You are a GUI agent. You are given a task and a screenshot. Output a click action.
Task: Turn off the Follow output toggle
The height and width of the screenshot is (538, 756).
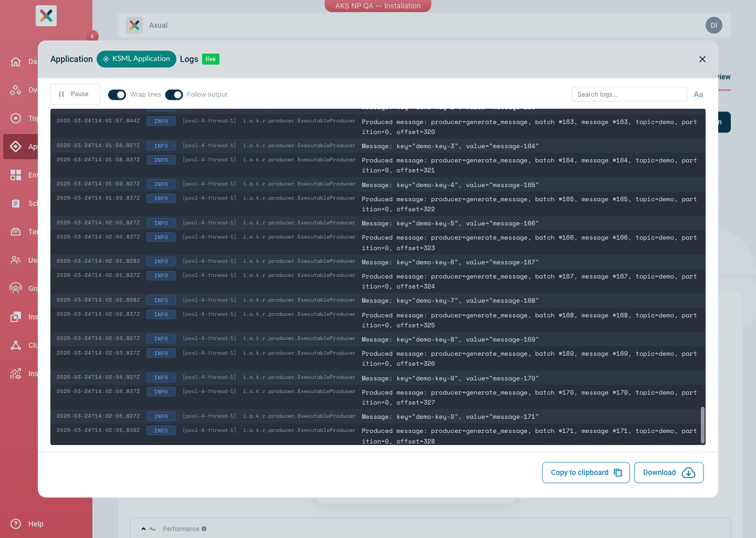pos(174,95)
